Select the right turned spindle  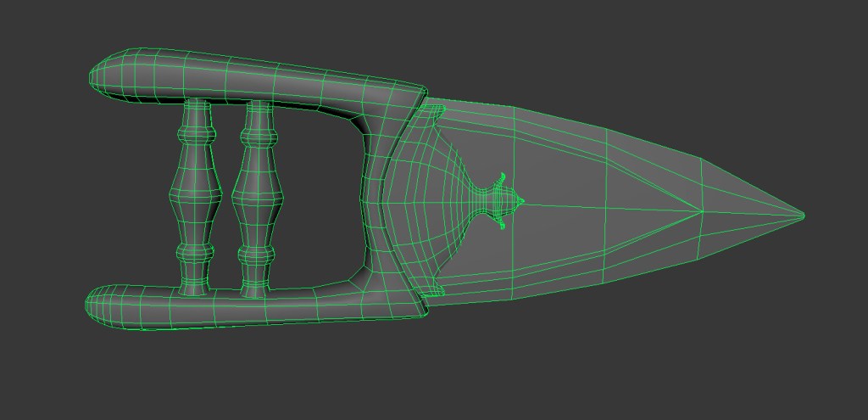[x=257, y=197]
